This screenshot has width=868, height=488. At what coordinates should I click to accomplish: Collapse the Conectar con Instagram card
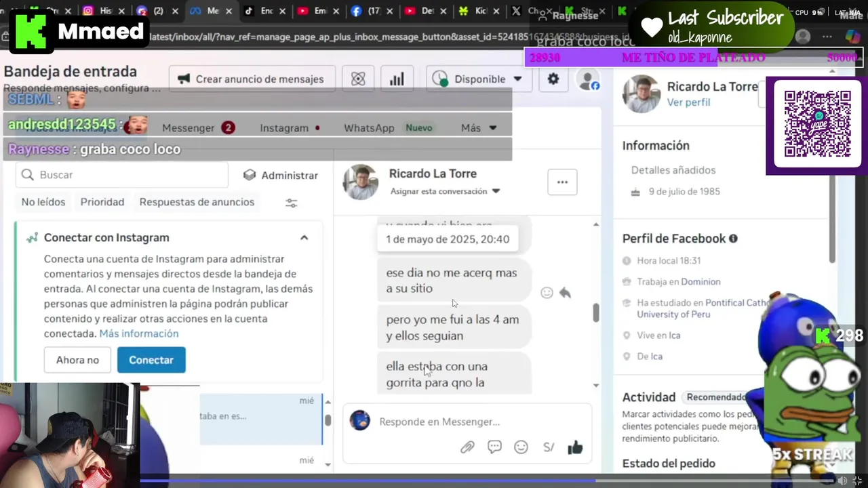(304, 238)
